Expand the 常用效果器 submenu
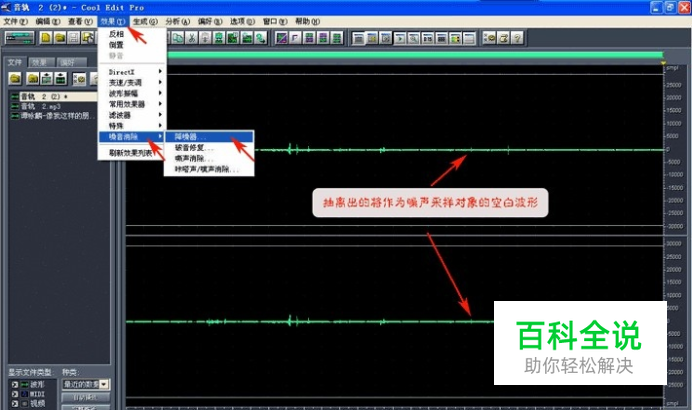This screenshot has width=692, height=410. click(132, 104)
